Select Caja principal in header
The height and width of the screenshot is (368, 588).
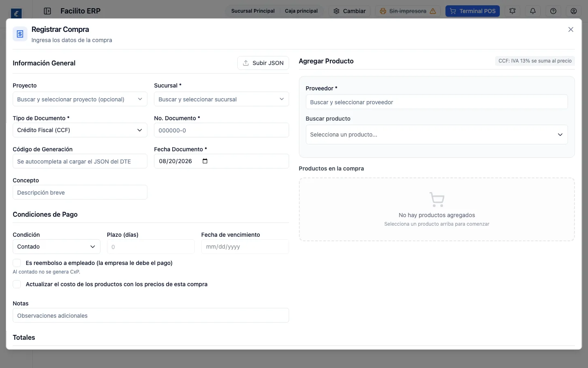click(x=301, y=11)
